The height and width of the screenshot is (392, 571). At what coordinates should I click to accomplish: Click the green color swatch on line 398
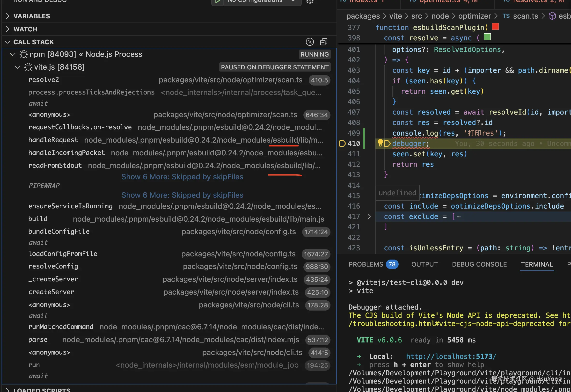(x=487, y=37)
